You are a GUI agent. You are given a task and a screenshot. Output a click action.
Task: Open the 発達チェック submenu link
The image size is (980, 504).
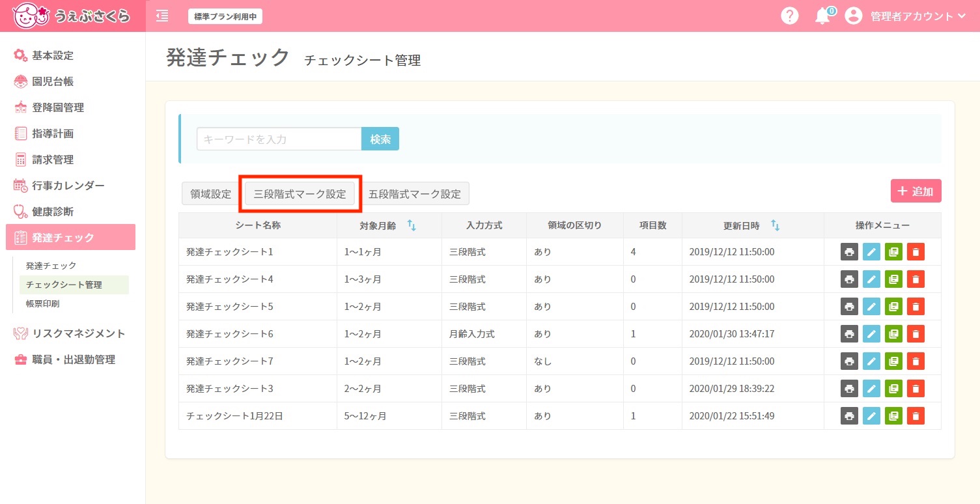pyautogui.click(x=51, y=266)
